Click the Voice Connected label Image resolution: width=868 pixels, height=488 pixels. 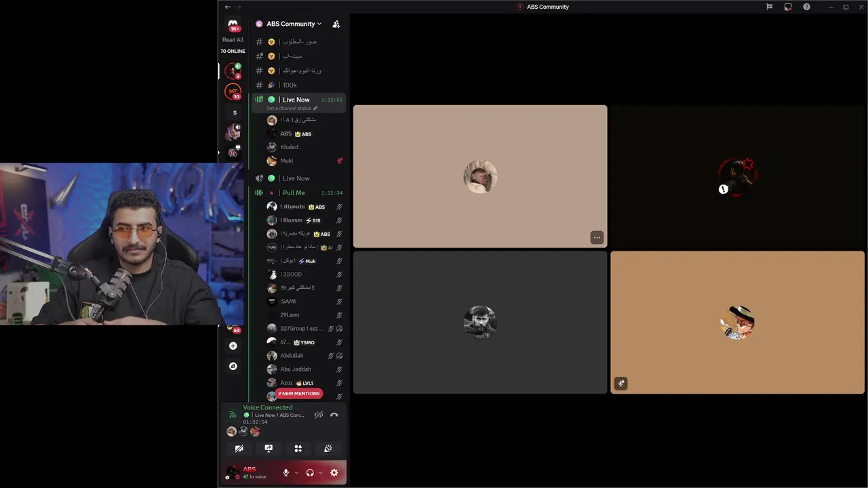(268, 407)
